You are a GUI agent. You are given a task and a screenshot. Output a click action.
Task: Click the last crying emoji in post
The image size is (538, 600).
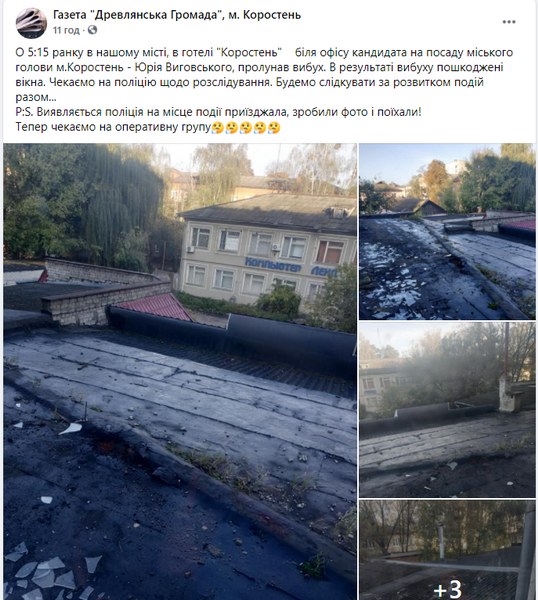point(274,127)
